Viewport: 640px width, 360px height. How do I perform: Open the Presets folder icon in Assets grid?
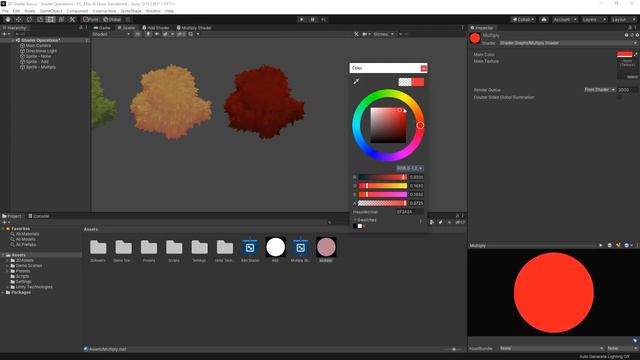tap(149, 247)
